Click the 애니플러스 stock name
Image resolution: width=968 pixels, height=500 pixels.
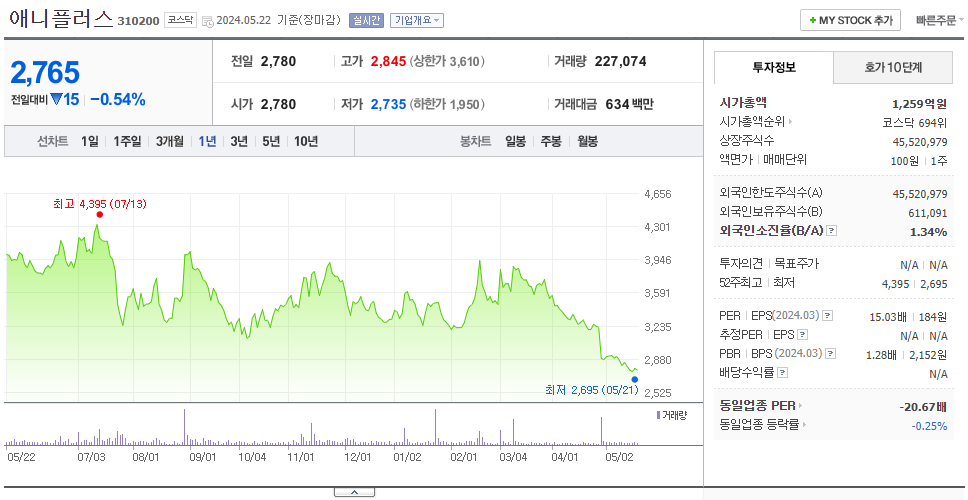[x=61, y=20]
